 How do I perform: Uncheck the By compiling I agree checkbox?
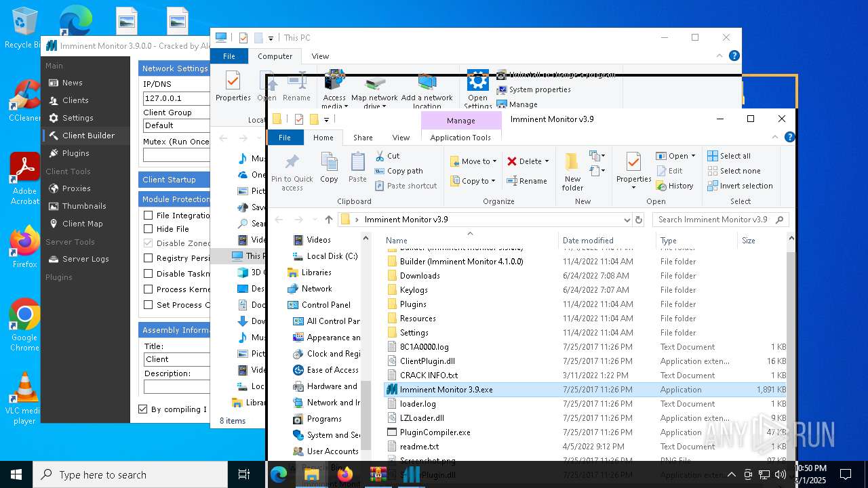(x=142, y=409)
